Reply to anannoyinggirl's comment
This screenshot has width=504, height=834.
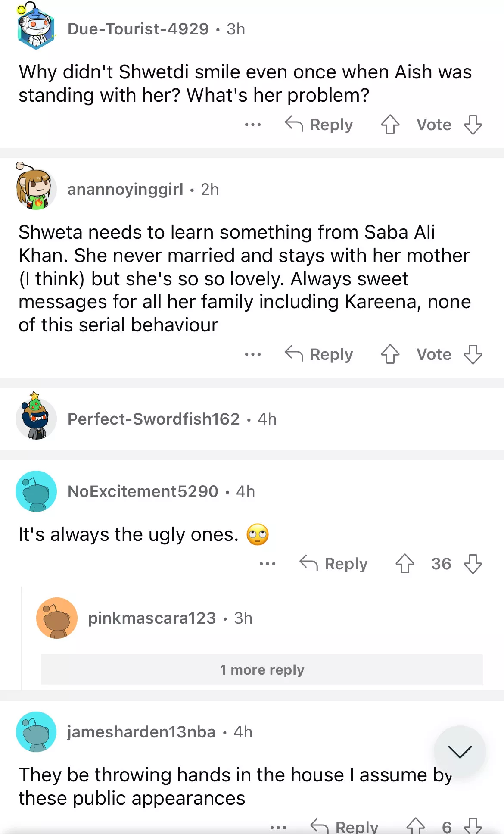pos(319,354)
